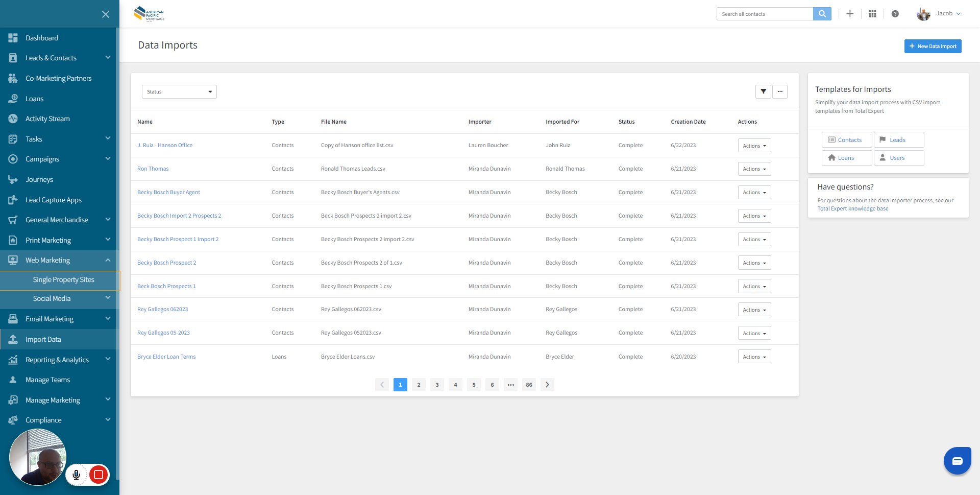Open Actions dropdown for Ron Thomas row

click(754, 169)
